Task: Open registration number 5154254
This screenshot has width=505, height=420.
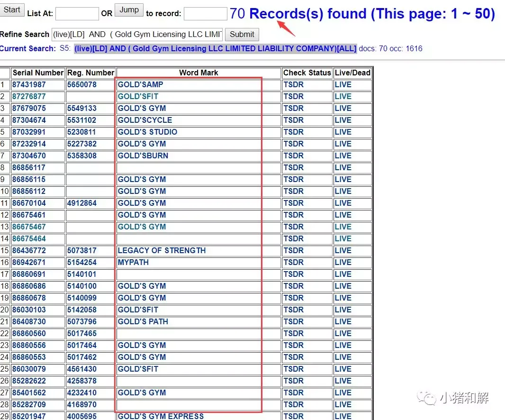Action: coord(82,262)
